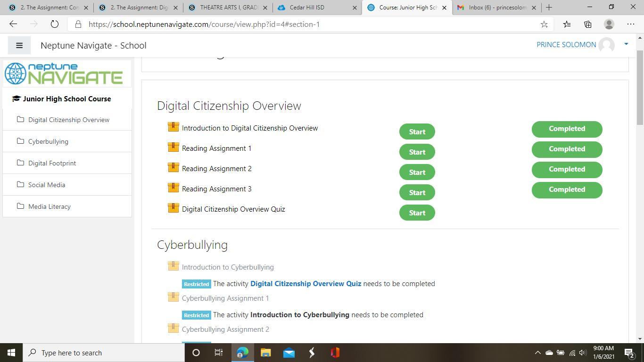Screen dimensions: 644x362
Task: Click the user avatar next to PRINCE SOLOMON
Action: [607, 45]
